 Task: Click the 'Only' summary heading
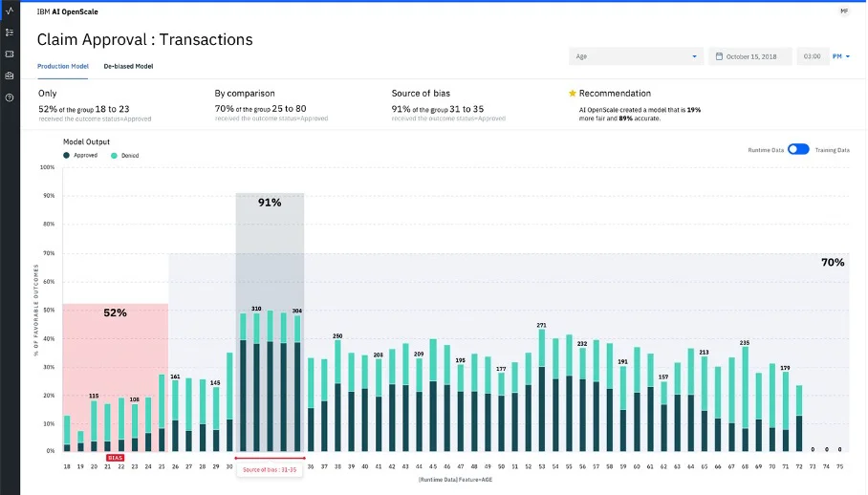pyautogui.click(x=48, y=94)
